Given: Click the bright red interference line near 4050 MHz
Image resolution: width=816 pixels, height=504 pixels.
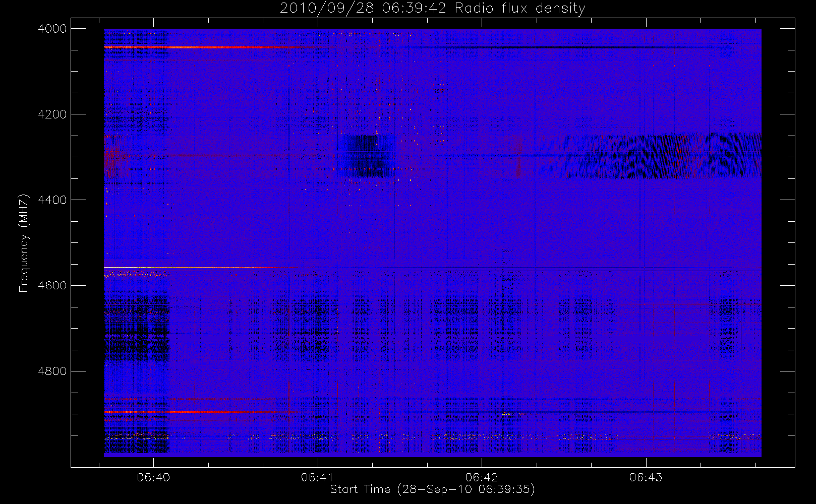Looking at the screenshot, I should (x=202, y=47).
